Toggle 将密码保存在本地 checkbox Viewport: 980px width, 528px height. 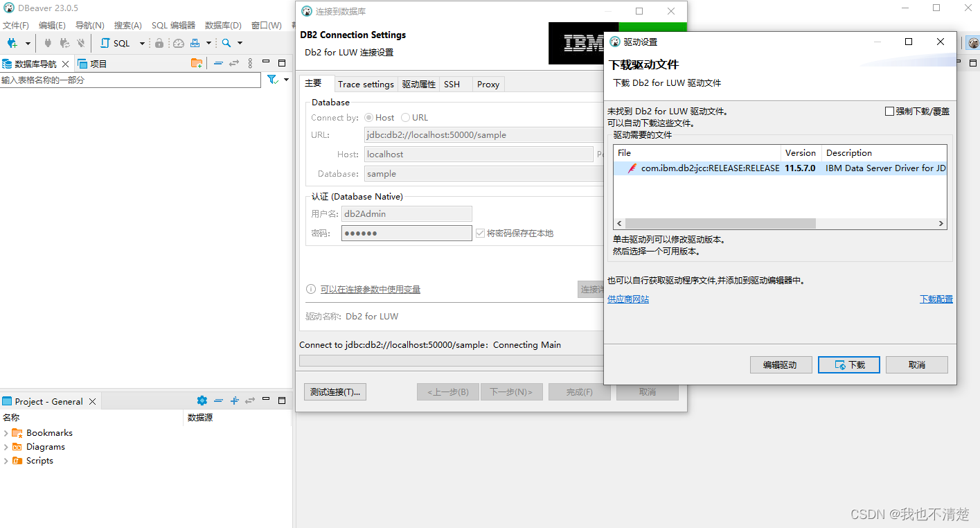pos(481,234)
